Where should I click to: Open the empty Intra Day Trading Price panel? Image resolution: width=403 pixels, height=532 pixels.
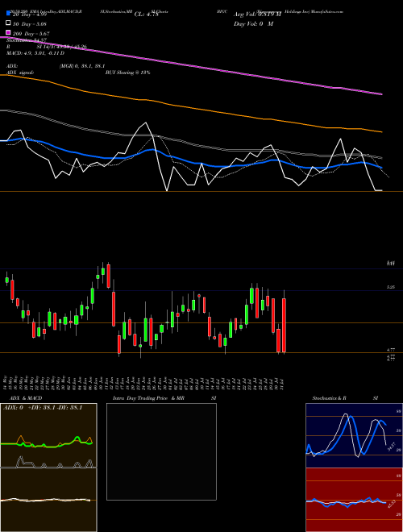(161, 451)
